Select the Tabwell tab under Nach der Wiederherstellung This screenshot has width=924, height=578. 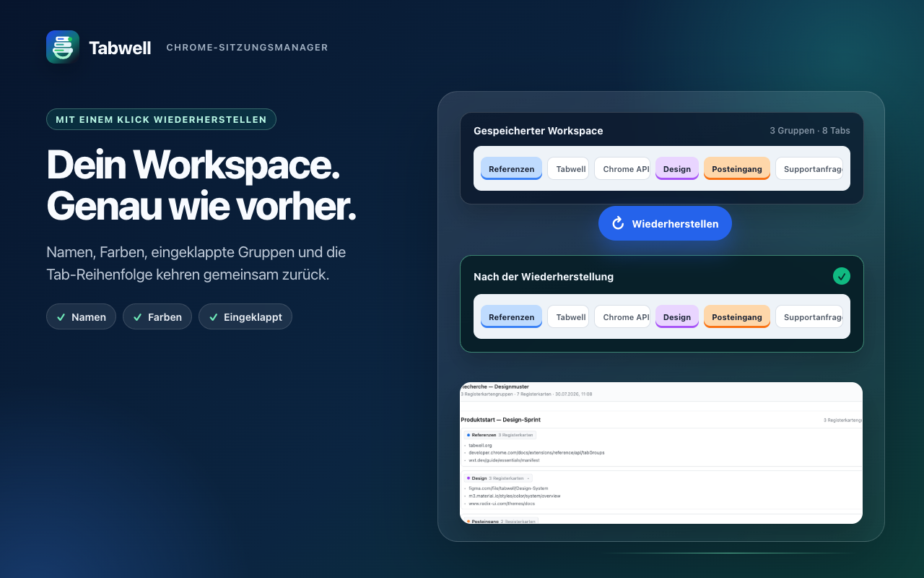[568, 317]
